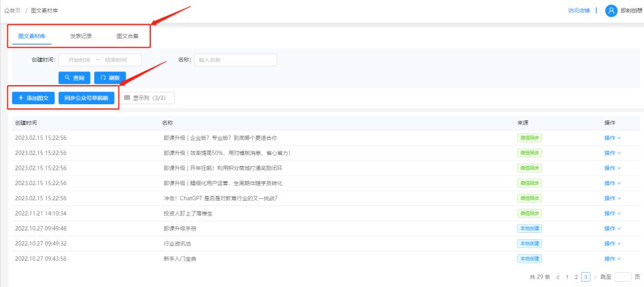The height and width of the screenshot is (287, 644).
Task: Click the 查询 search button
Action: pos(75,77)
